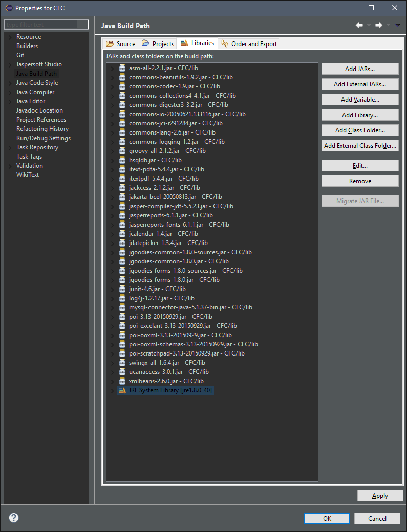Expand the Resource properties node

(x=10, y=37)
